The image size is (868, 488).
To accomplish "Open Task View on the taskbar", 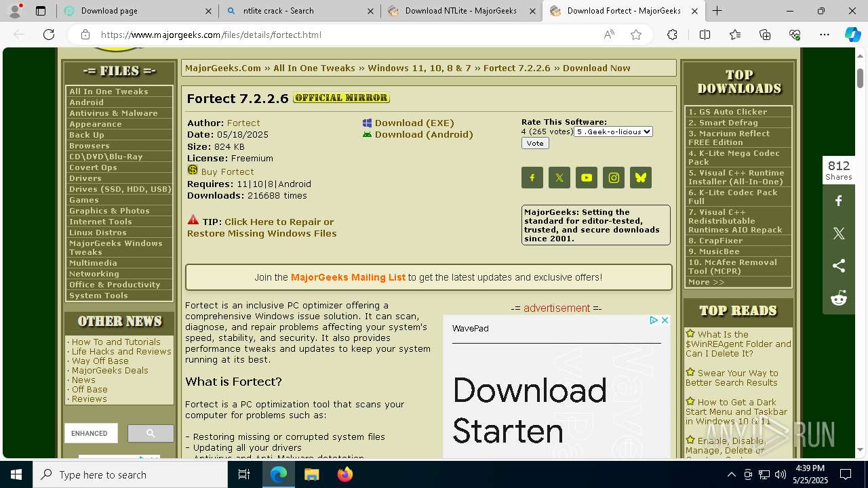I will [x=244, y=474].
